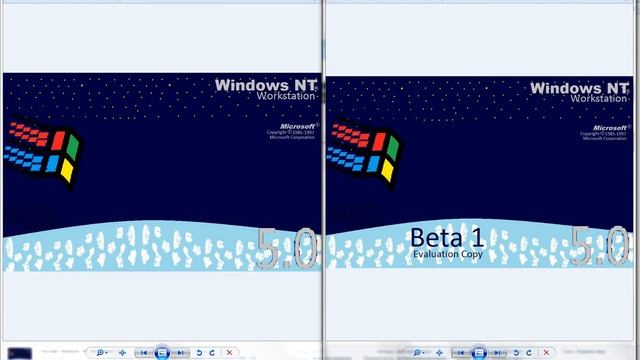Screen dimensions: 640x360
Task: Go to next image in right viewer
Action: [x=498, y=353]
